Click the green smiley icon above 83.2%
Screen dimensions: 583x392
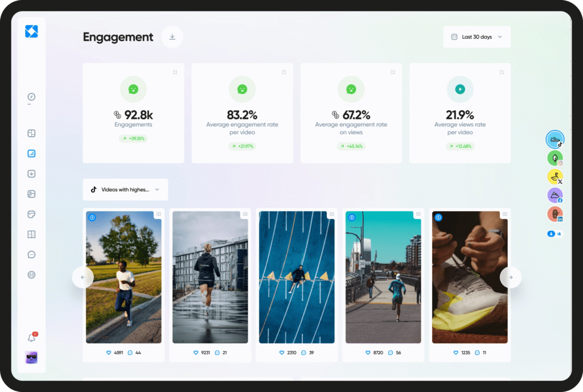pyautogui.click(x=243, y=89)
